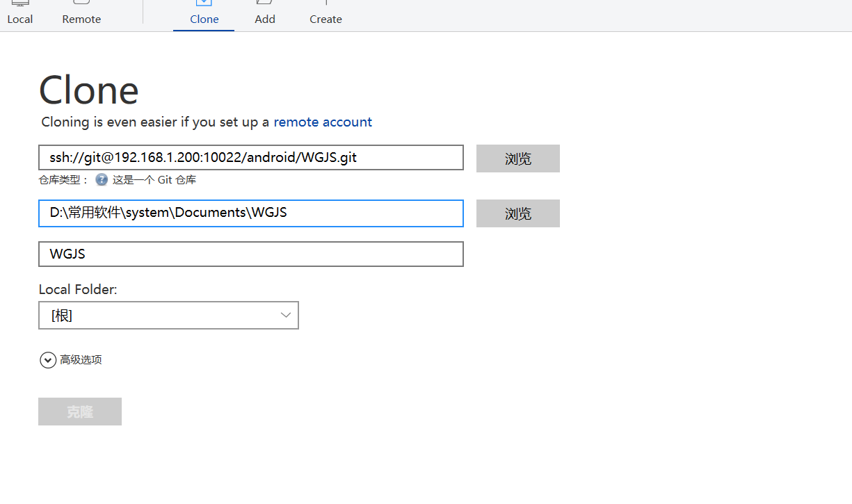Follow the 'remote account' link
Viewport: 852px width, 504px height.
(x=323, y=122)
